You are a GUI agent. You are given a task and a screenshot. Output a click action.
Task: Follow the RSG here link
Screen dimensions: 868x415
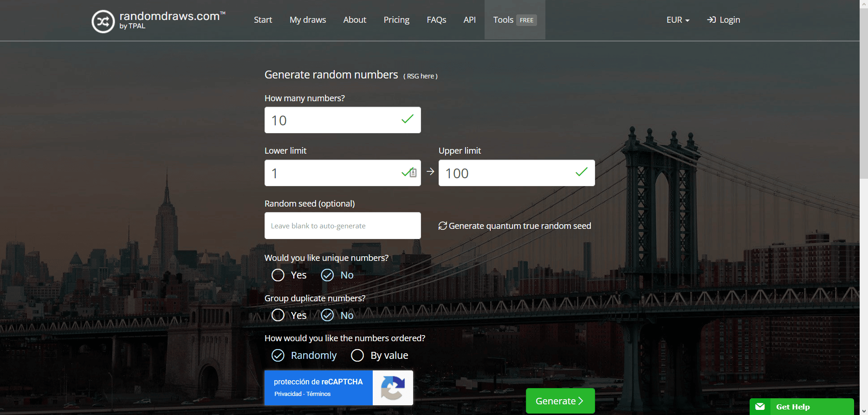pyautogui.click(x=421, y=76)
